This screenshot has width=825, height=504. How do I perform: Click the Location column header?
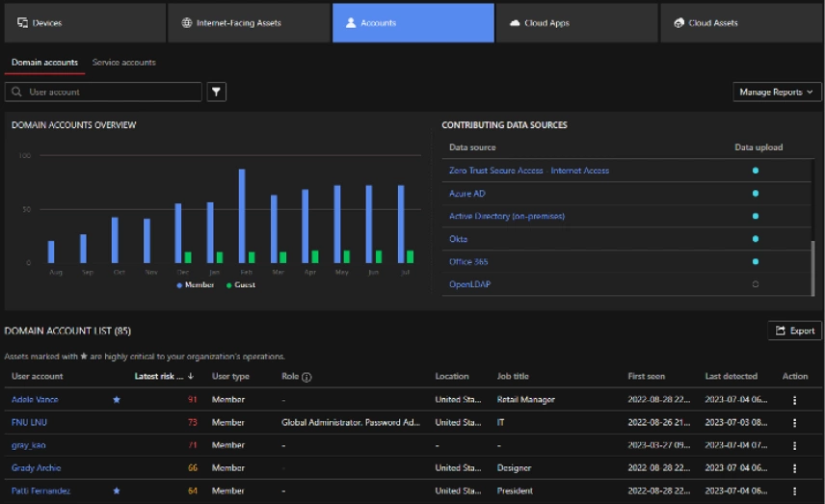(451, 376)
